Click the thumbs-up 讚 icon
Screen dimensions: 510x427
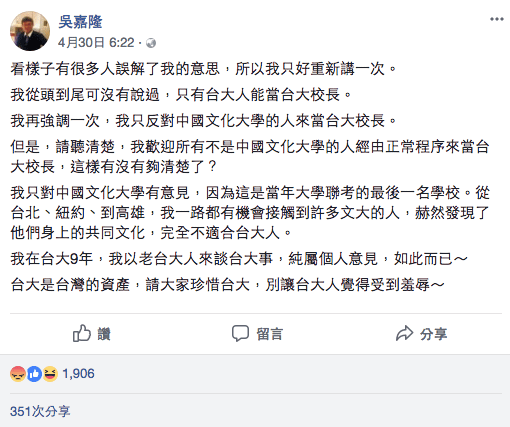[x=82, y=333]
